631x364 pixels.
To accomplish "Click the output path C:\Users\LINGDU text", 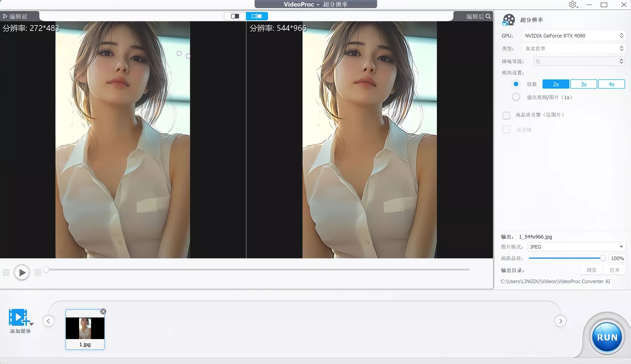I will click(x=555, y=281).
